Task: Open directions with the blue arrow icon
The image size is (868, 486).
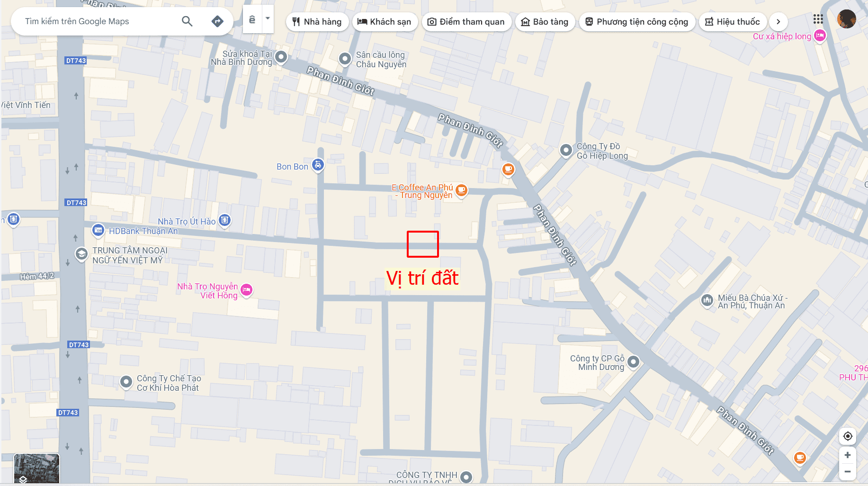Action: point(217,21)
